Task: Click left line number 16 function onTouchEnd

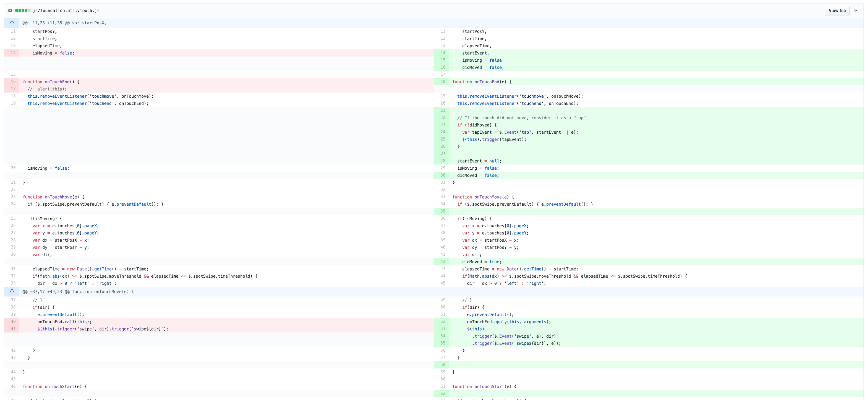Action: coord(13,82)
